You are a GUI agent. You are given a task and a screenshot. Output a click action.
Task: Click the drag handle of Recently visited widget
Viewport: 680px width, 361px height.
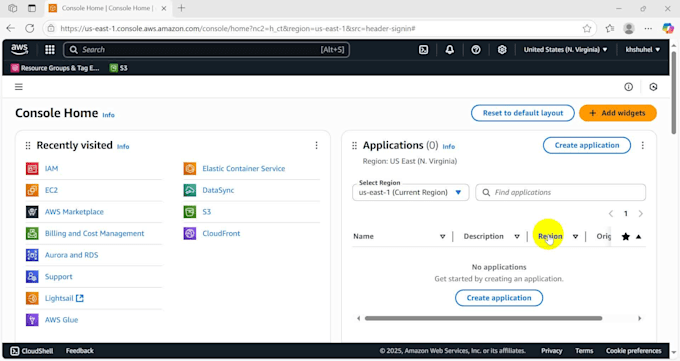(x=28, y=146)
